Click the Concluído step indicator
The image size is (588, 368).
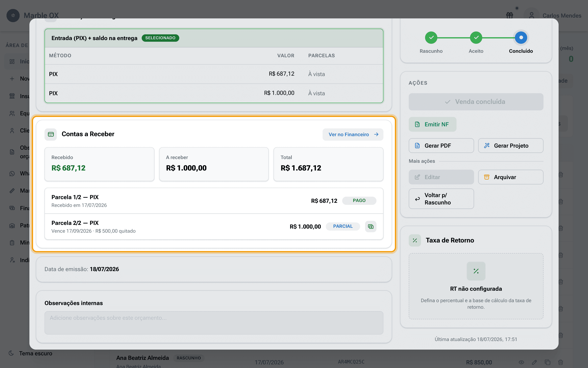click(x=521, y=37)
